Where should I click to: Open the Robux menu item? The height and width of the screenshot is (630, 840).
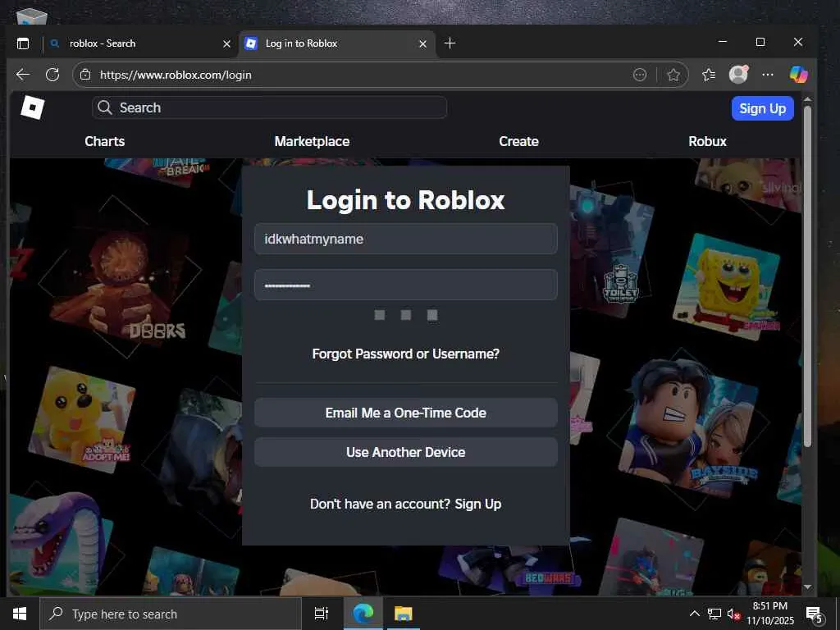tap(707, 141)
